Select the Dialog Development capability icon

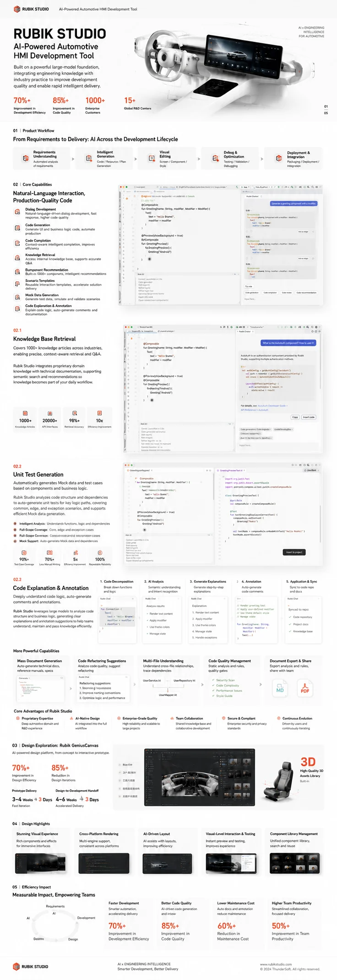coord(17,211)
